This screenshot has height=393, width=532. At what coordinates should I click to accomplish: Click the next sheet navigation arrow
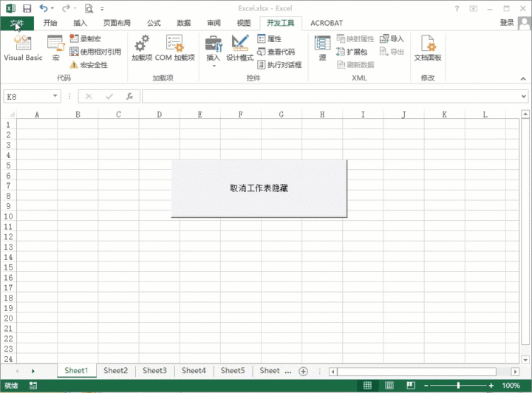[x=33, y=372]
